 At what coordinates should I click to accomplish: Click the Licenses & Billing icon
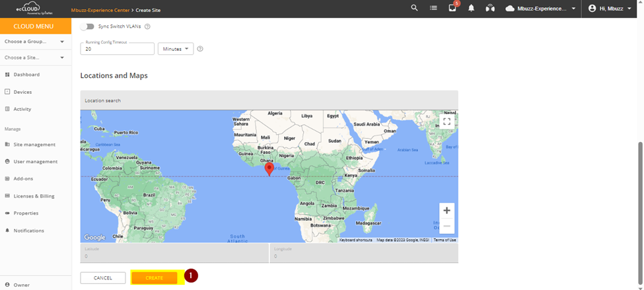coord(7,196)
